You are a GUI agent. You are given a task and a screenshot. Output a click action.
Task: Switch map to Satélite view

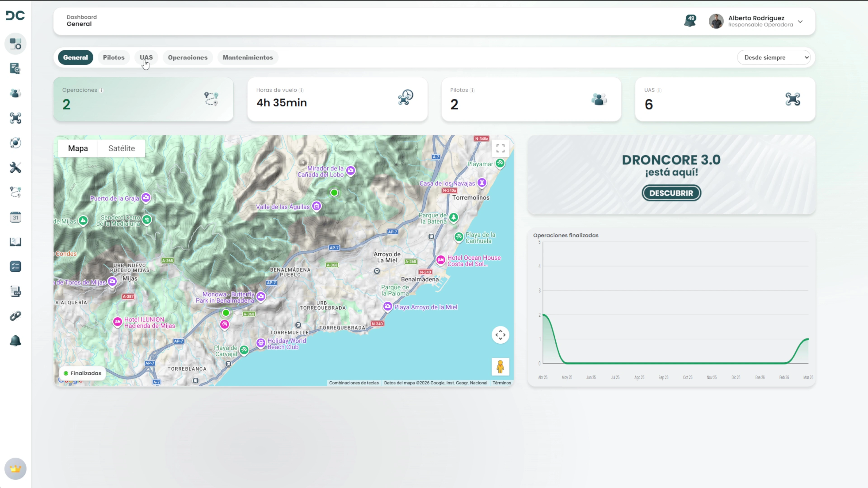click(x=122, y=148)
